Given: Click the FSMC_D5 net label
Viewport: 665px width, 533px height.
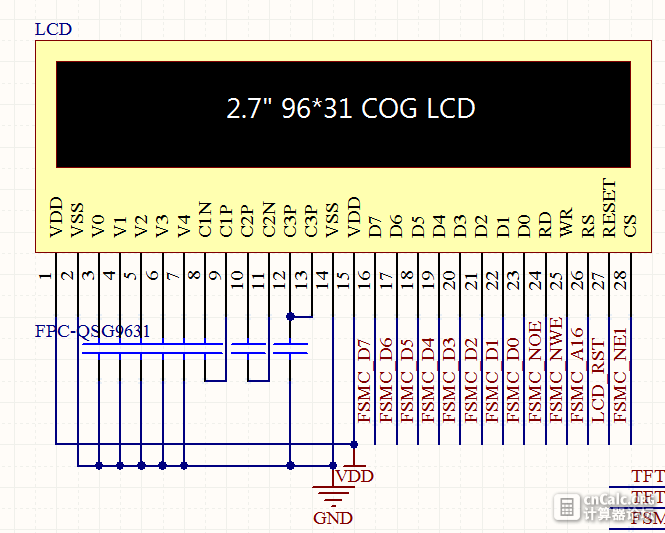Looking at the screenshot, I should click(x=407, y=381).
